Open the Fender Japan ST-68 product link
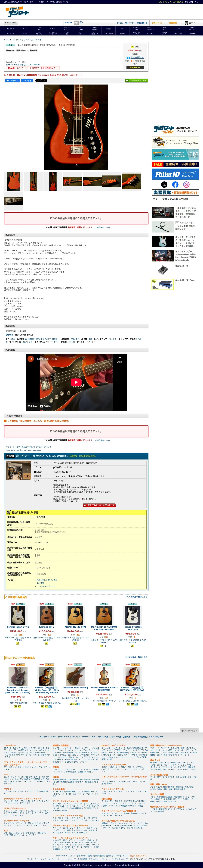The height and width of the screenshot is (868, 203). 18,627
